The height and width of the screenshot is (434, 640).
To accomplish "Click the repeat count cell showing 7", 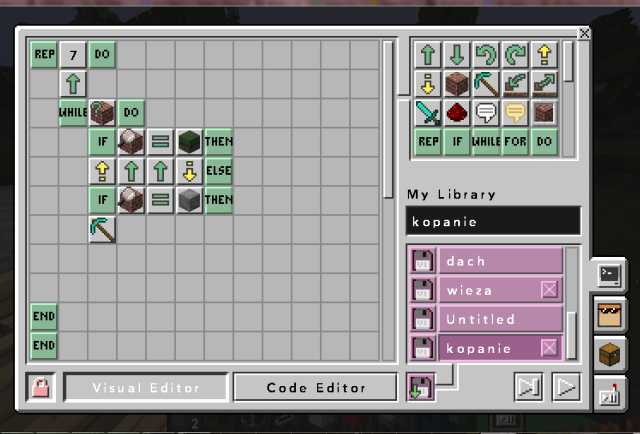I will pos(73,54).
